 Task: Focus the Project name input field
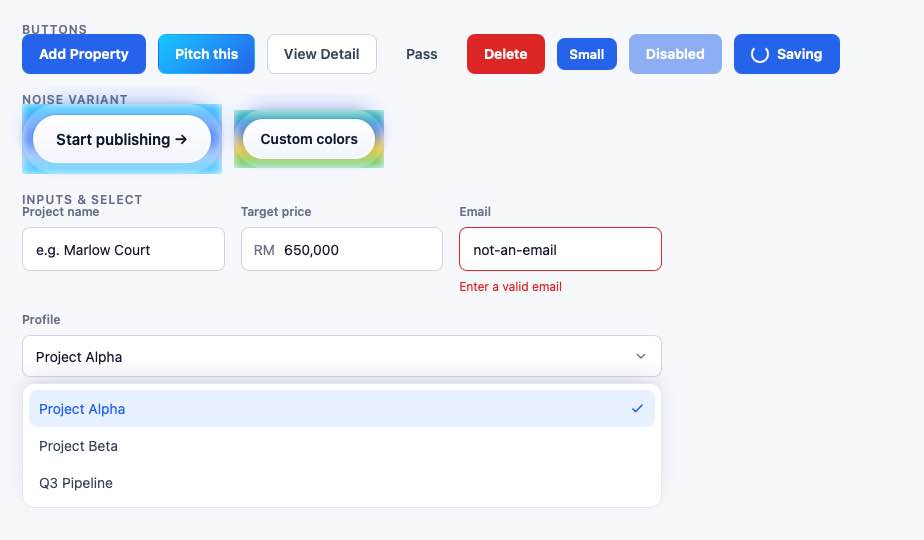123,249
